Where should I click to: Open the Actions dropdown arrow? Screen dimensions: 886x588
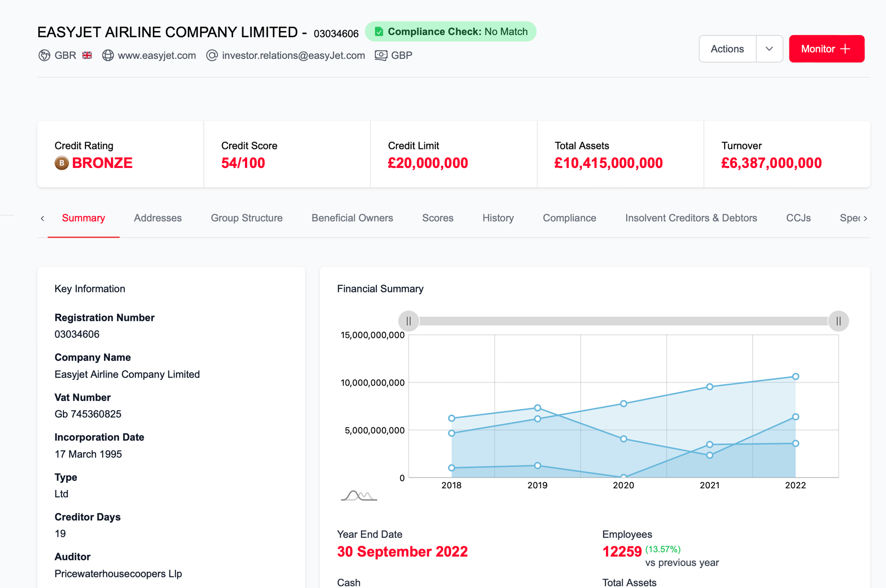(x=769, y=49)
